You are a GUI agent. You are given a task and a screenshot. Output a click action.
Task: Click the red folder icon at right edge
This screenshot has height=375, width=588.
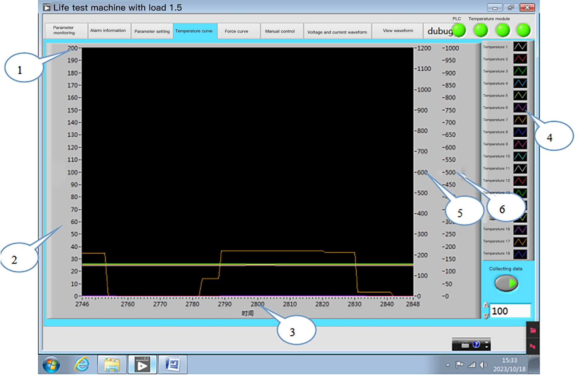pos(533,330)
